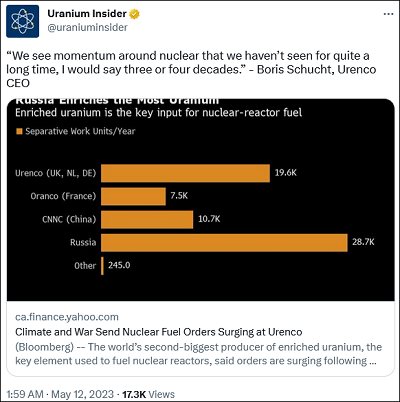400x402 pixels.
Task: Open the three-dot more options menu
Action: point(388,14)
